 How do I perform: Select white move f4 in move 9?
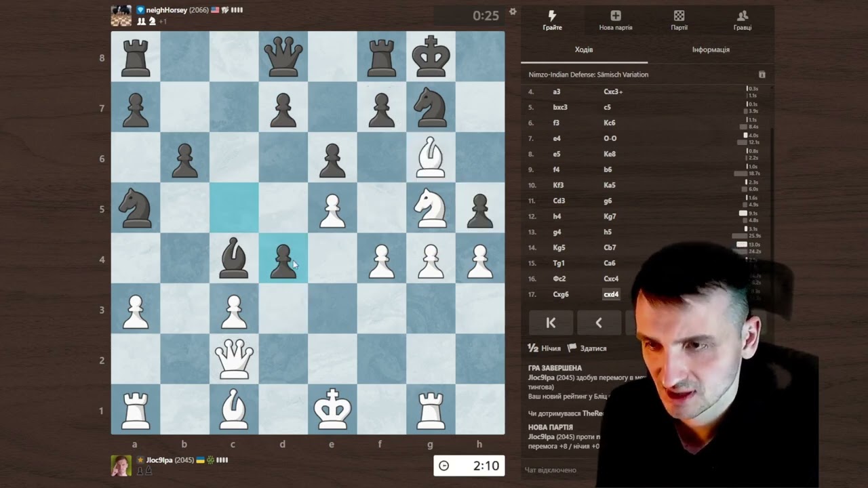556,169
